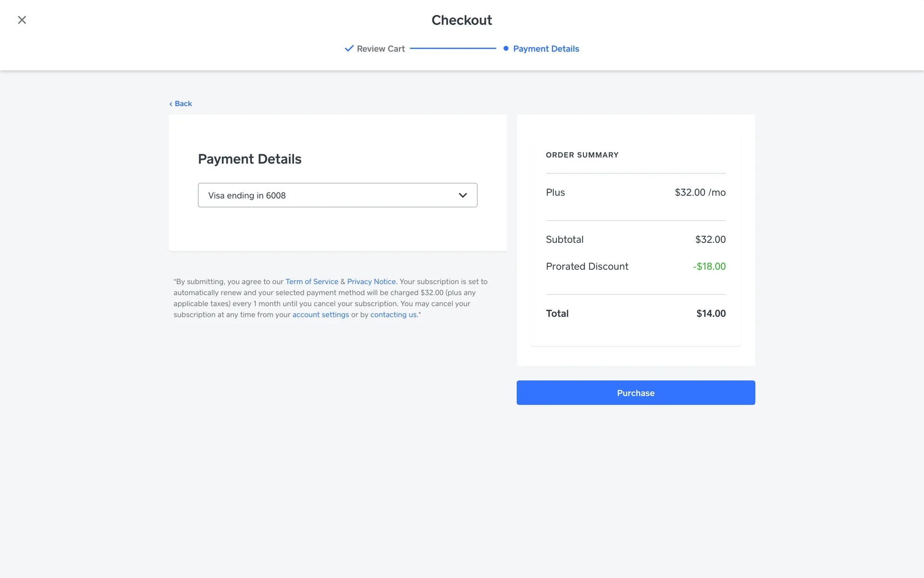Open the Visa ending in 6008 dropdown
The image size is (924, 578).
pos(337,195)
